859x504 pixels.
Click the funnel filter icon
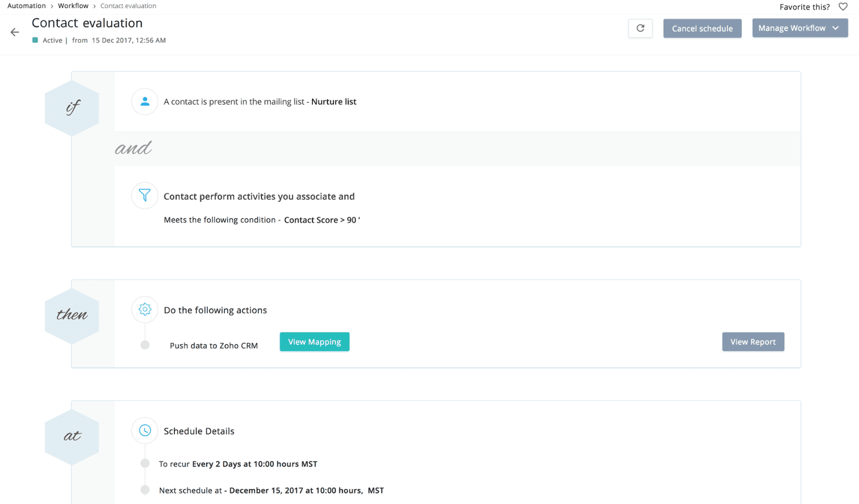[144, 195]
